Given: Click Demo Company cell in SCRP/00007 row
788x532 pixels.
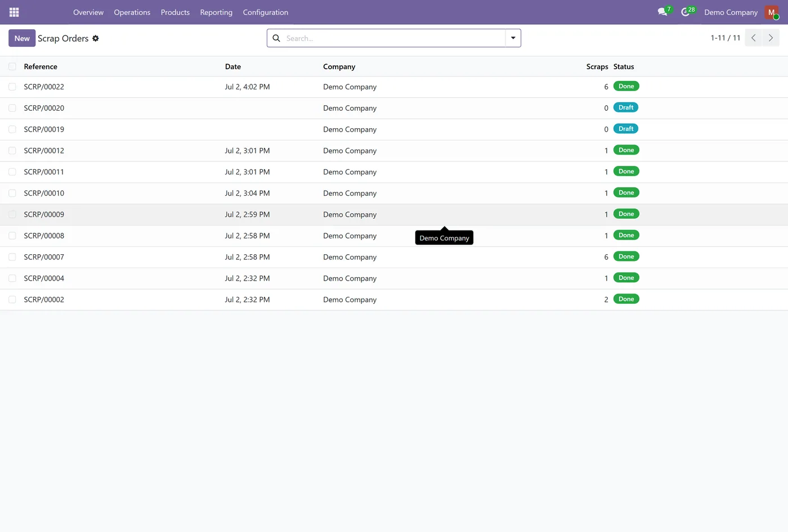Looking at the screenshot, I should point(350,257).
